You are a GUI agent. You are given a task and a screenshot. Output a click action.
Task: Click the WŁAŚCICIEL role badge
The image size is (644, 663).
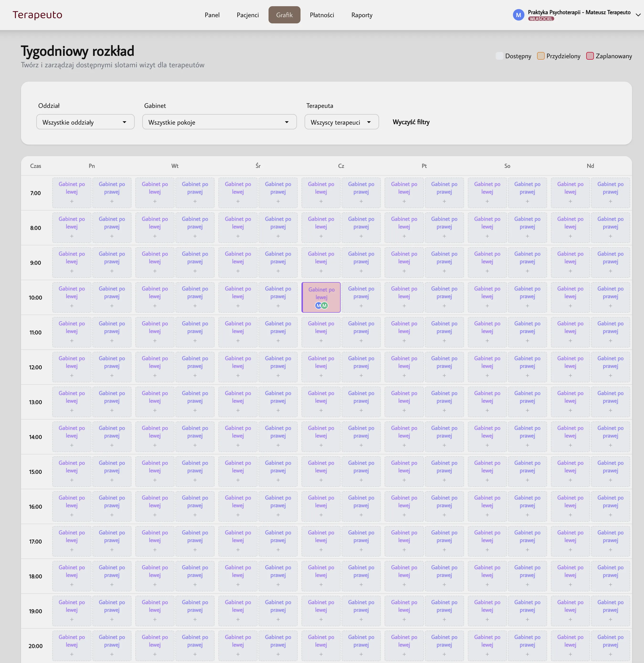[541, 19]
